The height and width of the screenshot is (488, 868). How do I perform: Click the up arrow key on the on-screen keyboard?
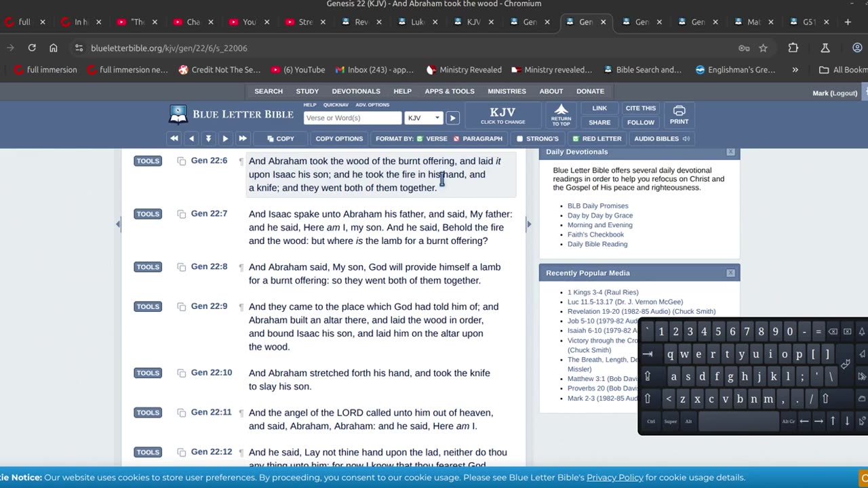pos(833,421)
